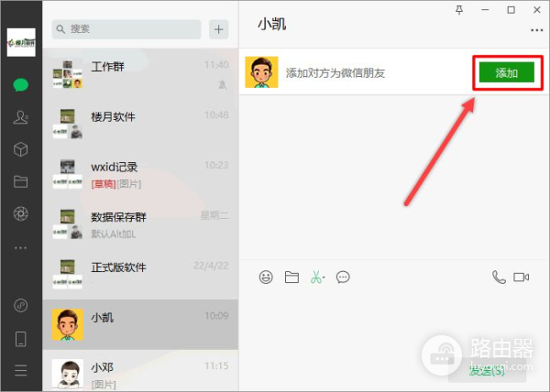Click the green 添加 button

pos(507,72)
